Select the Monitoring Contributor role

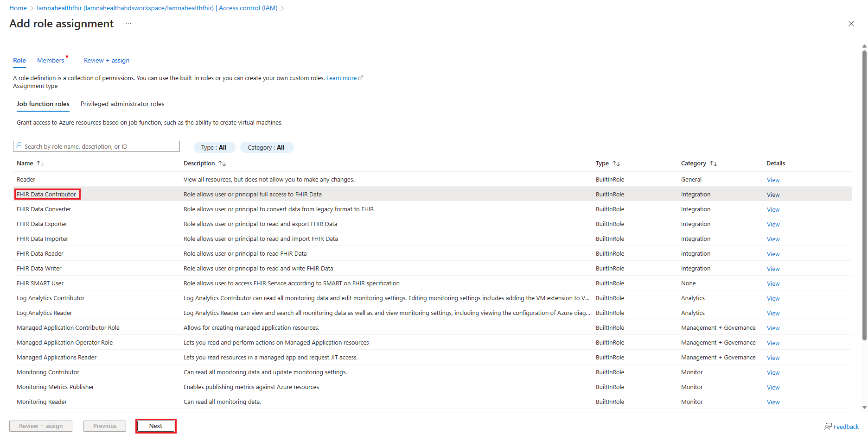[x=432, y=372]
